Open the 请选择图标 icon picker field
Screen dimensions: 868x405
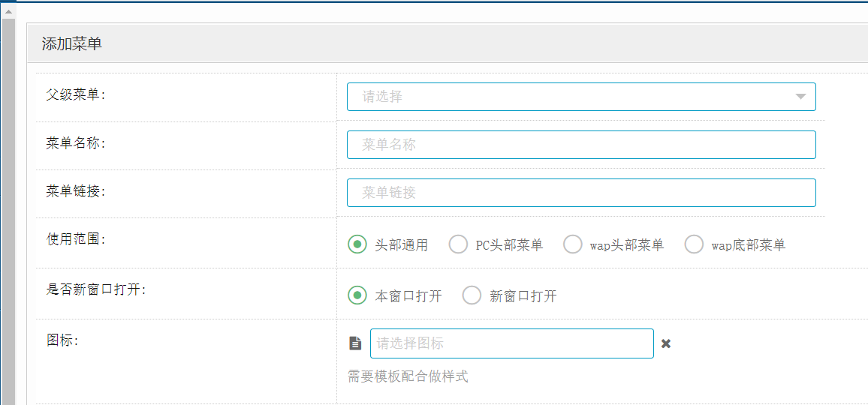pos(511,343)
